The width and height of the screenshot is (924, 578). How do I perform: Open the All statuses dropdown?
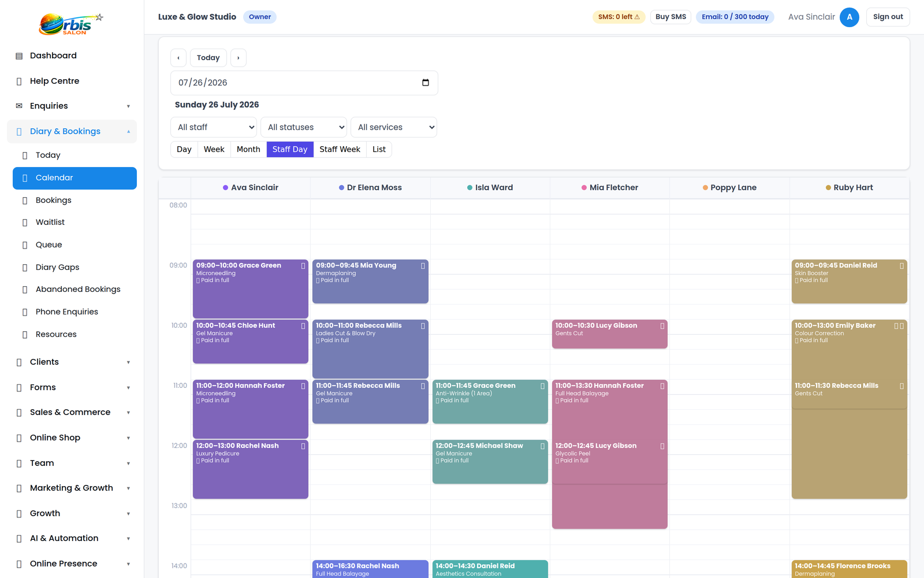[304, 127]
